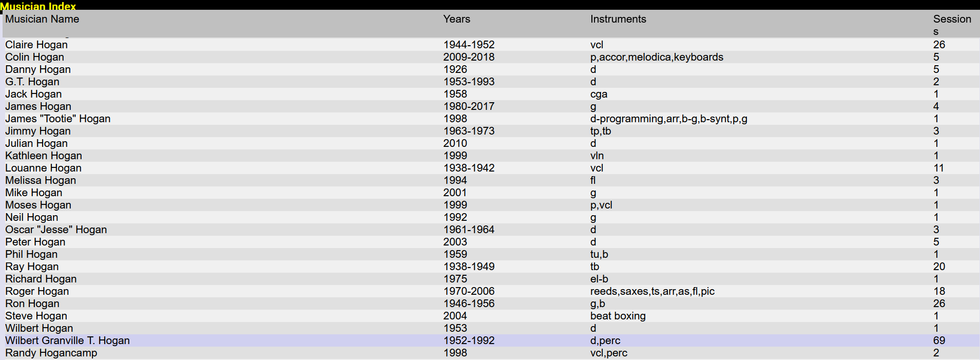
Task: Click the years value 1961-1964
Action: pyautogui.click(x=469, y=230)
